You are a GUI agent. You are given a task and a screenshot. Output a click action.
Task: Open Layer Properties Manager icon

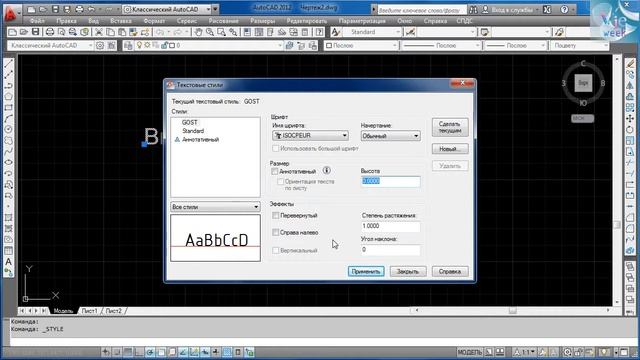(x=128, y=46)
